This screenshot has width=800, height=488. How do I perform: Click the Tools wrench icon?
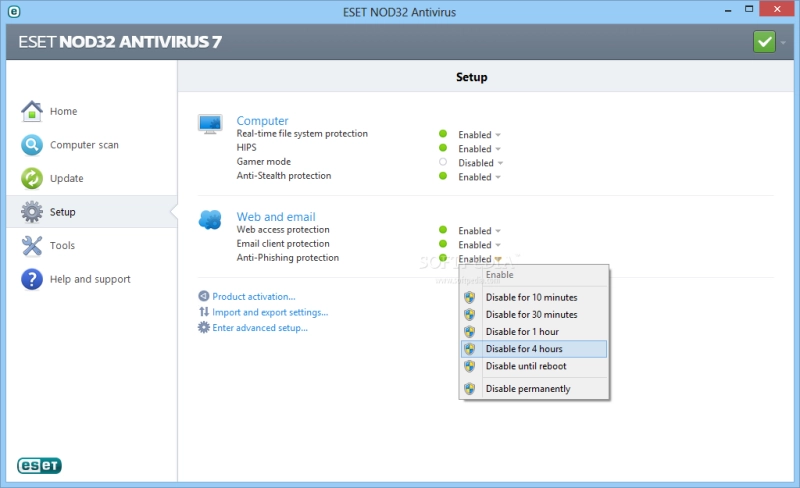(32, 246)
